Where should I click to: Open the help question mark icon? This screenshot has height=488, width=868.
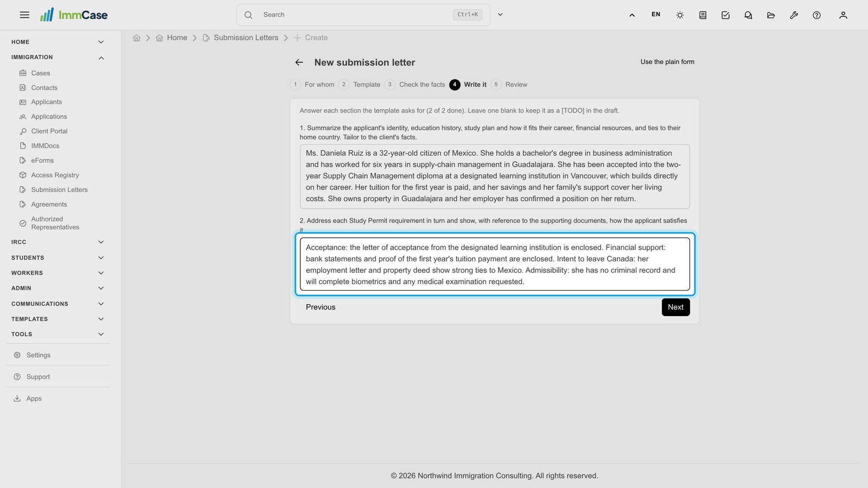click(x=816, y=15)
